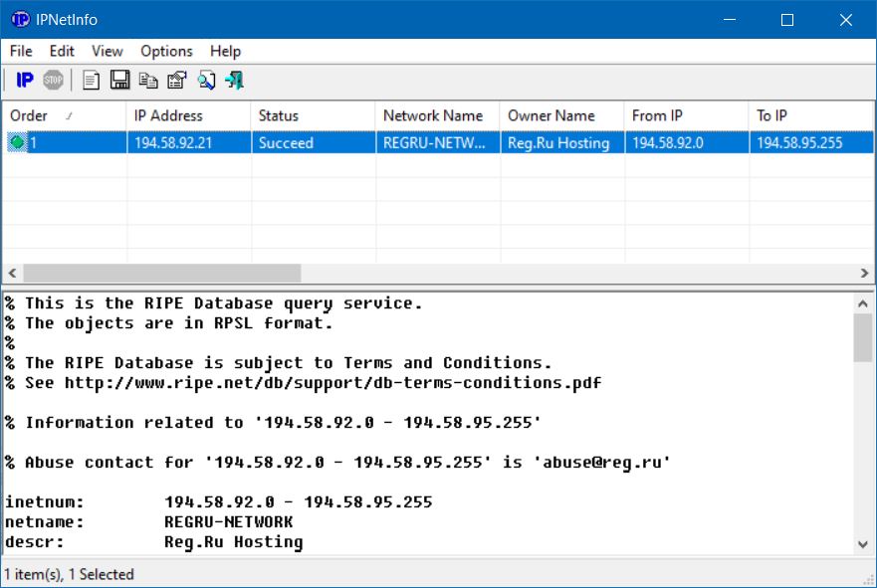Click the To IP cell 194.58.95.255
Screen dimensions: 877x588
tap(811, 142)
